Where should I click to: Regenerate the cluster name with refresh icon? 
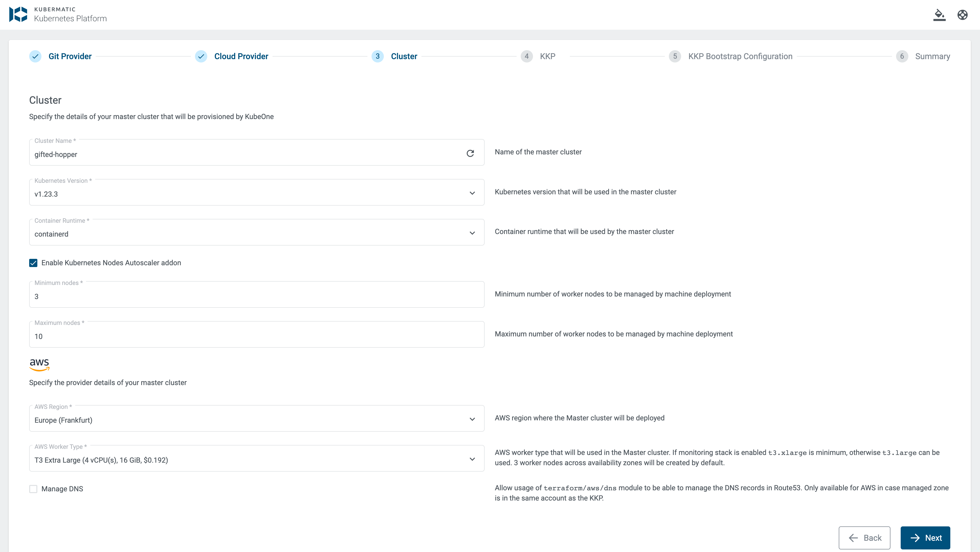[x=470, y=153]
